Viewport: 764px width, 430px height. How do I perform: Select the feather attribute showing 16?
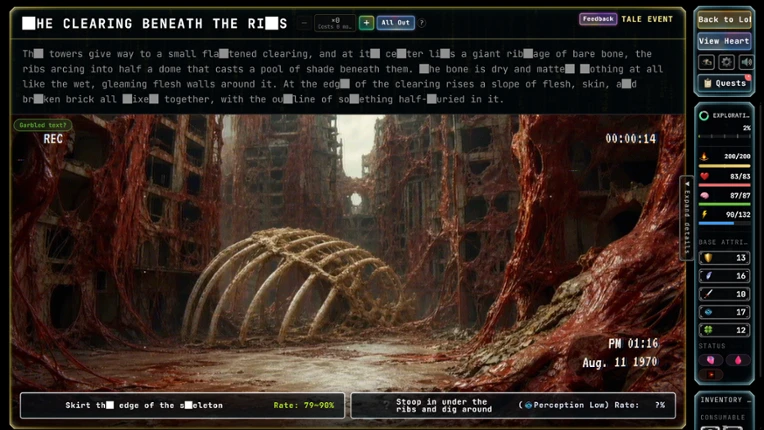click(x=724, y=276)
